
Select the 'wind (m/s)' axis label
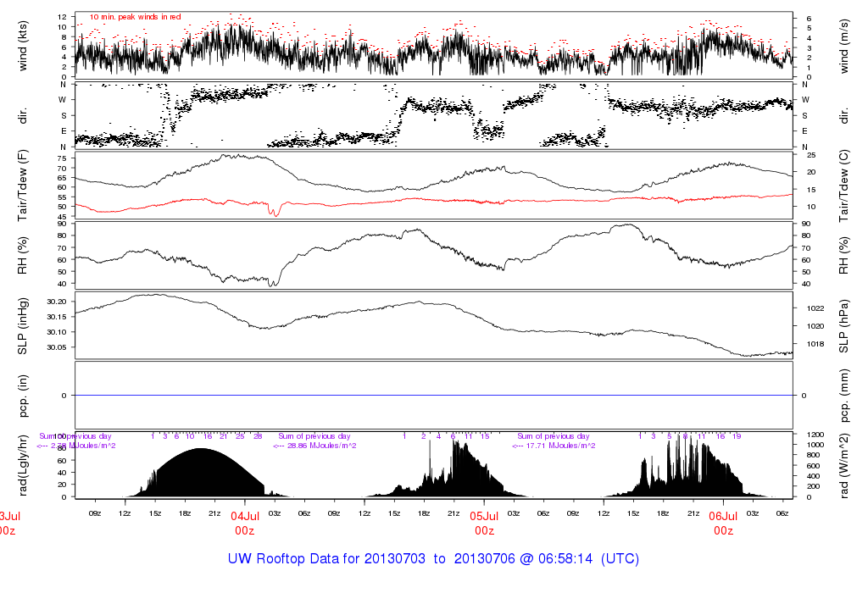pos(844,46)
